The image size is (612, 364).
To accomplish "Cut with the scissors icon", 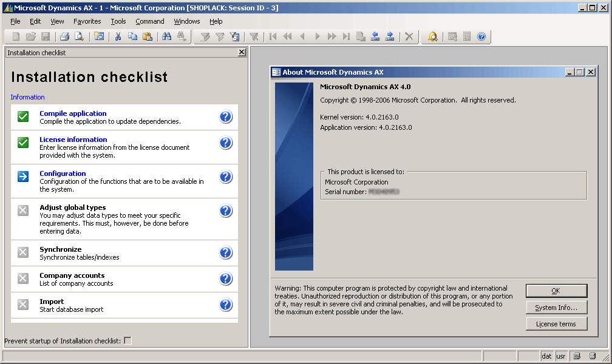I will tap(118, 36).
